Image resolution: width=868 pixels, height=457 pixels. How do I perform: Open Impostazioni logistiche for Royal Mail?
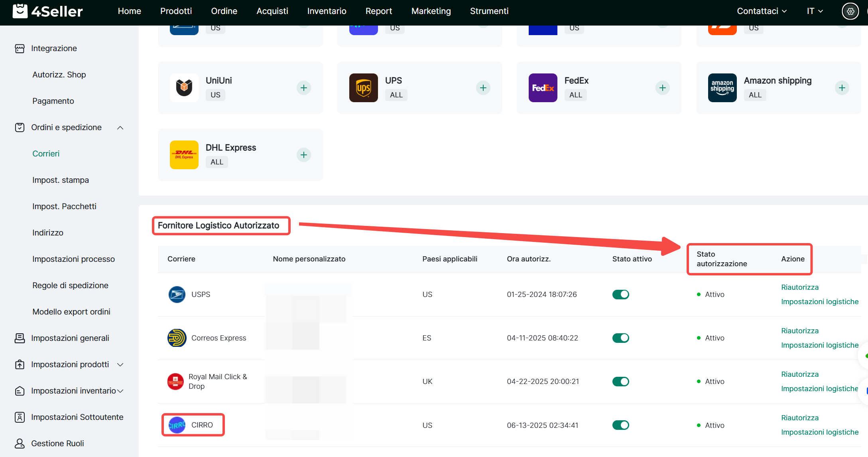819,389
